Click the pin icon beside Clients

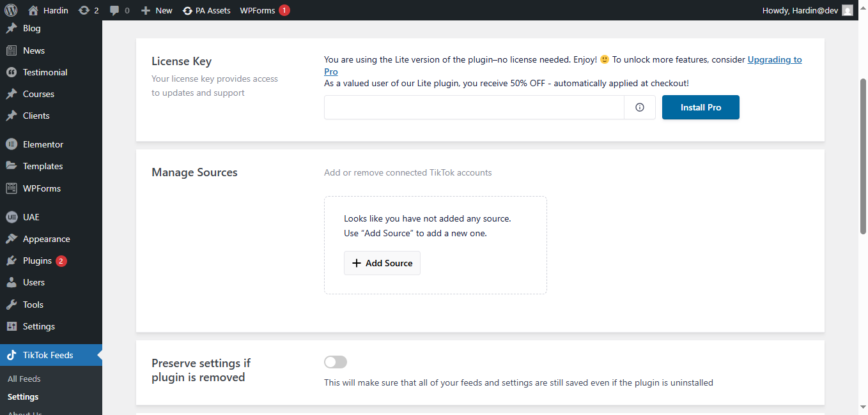(12, 116)
